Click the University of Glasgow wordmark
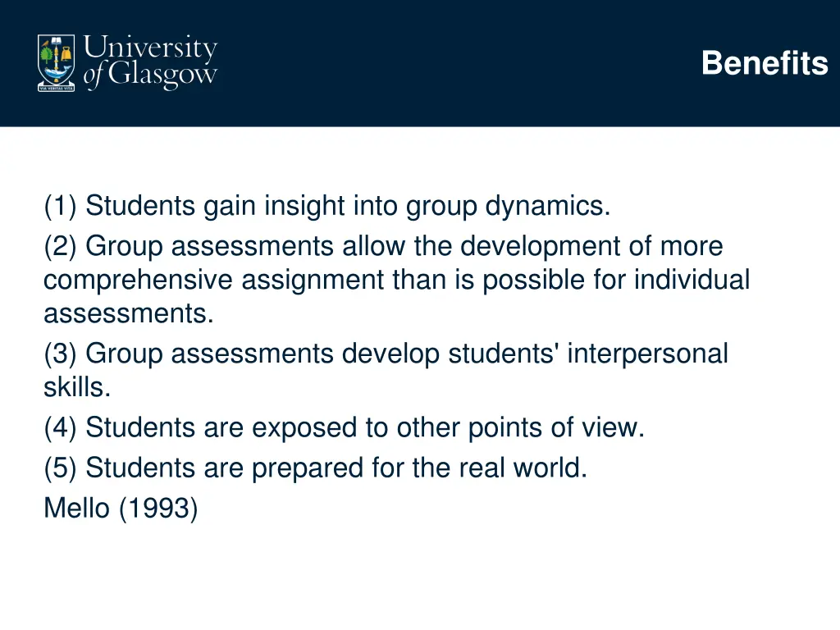This screenshot has height=630, width=840. [x=151, y=62]
